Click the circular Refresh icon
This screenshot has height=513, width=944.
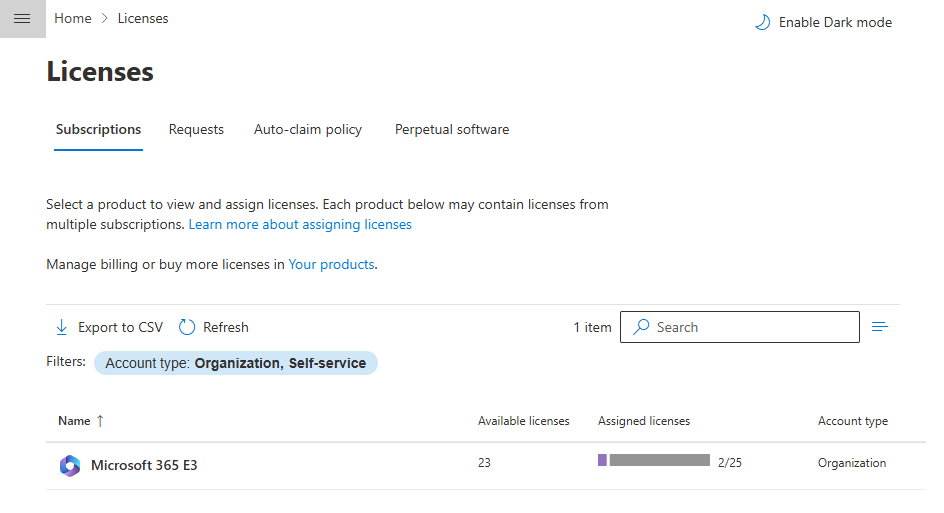187,327
